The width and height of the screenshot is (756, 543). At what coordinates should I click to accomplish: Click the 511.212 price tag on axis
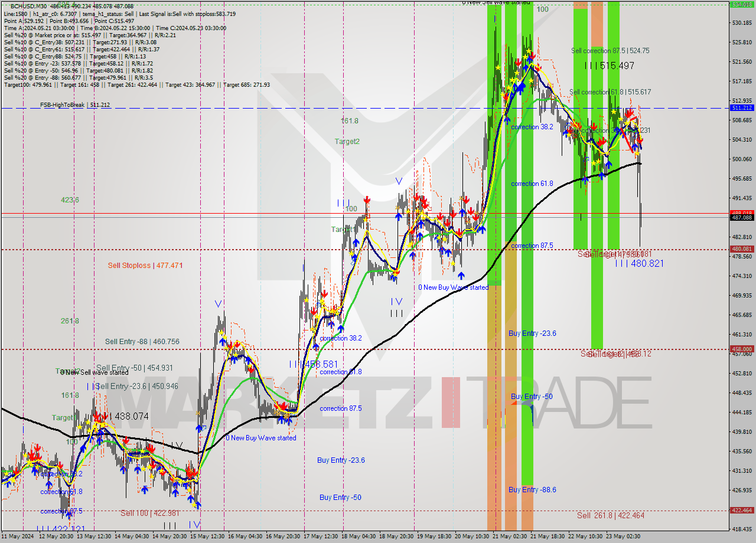click(x=742, y=108)
